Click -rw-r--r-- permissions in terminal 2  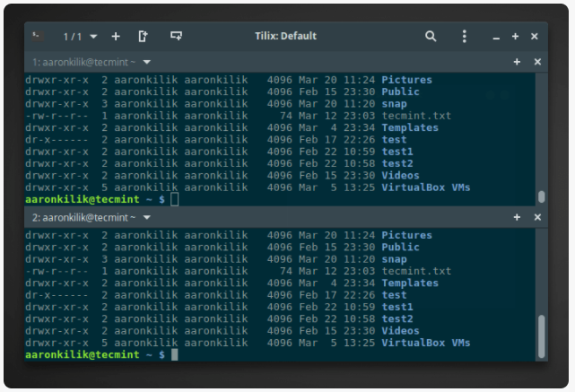pyautogui.click(x=57, y=271)
